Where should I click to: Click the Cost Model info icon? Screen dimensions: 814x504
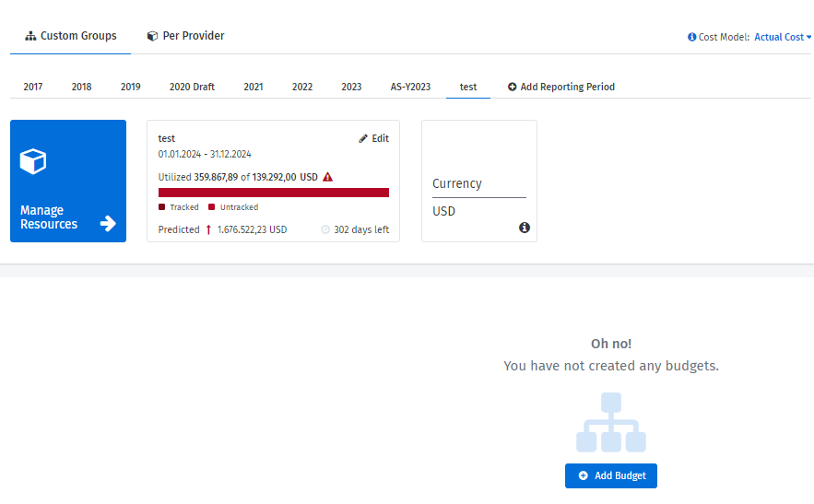click(x=691, y=37)
